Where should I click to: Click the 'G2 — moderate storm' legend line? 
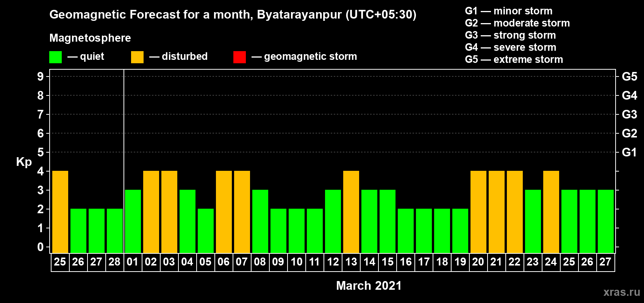click(517, 23)
